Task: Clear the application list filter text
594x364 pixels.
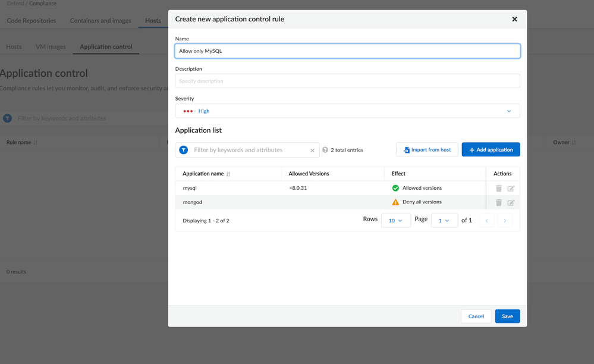Action: point(312,150)
